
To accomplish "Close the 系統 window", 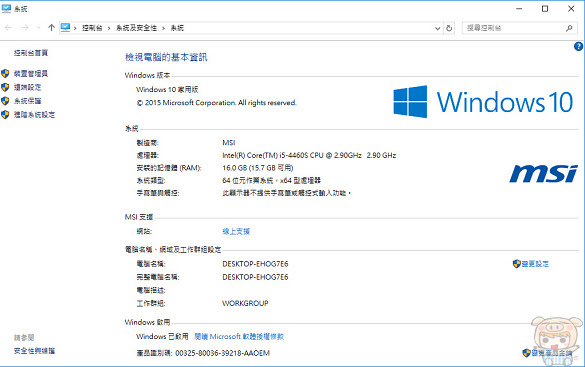I will point(571,9).
